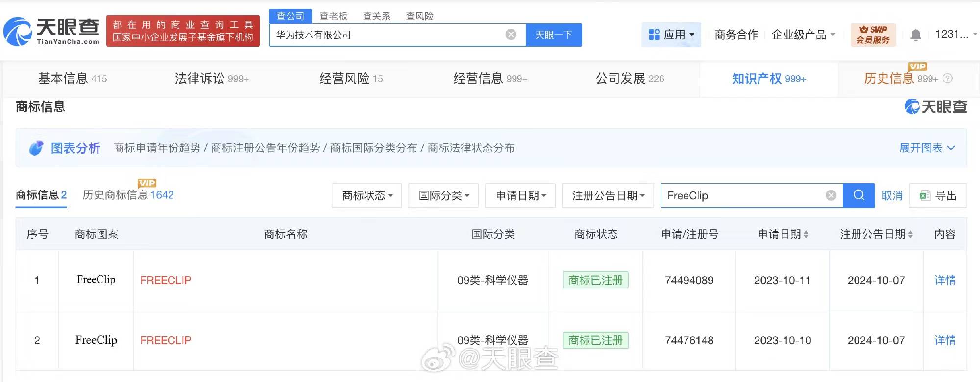Expand charts with 展开图表
The height and width of the screenshot is (382, 980).
click(926, 148)
